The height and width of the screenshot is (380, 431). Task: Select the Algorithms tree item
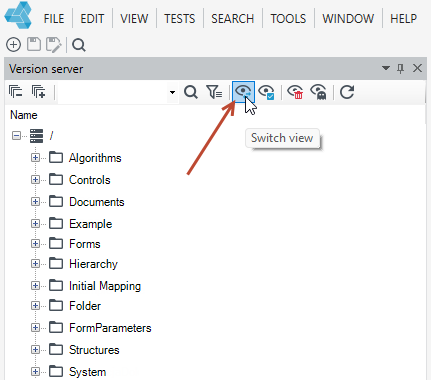95,158
